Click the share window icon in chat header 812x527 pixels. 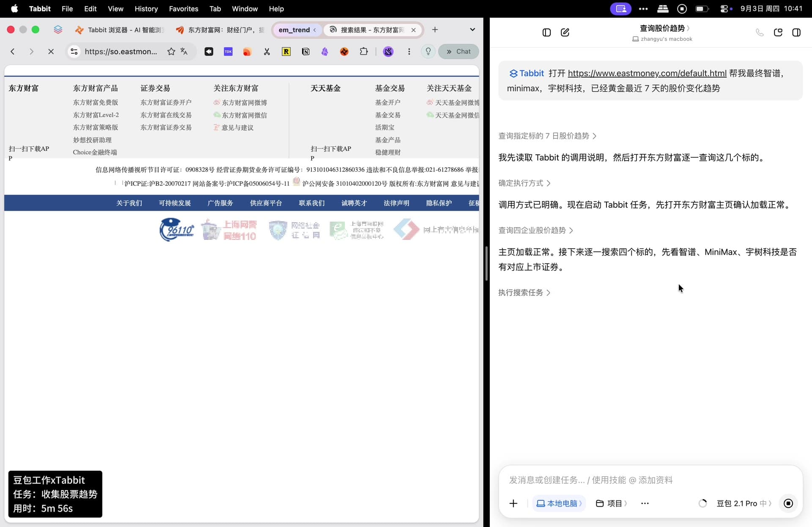[x=778, y=33]
